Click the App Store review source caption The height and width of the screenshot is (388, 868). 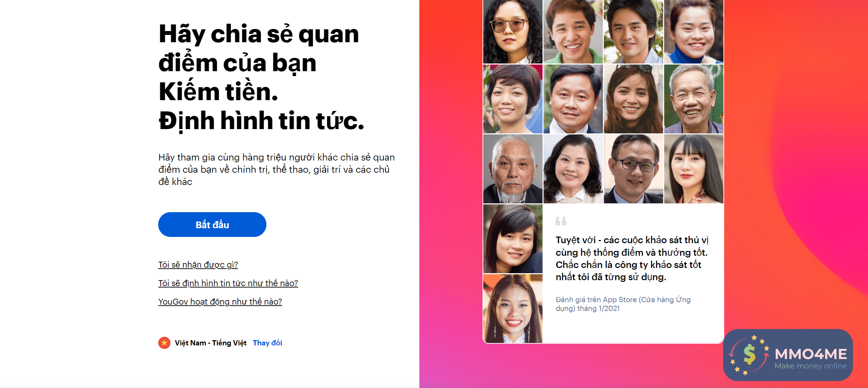pyautogui.click(x=623, y=304)
